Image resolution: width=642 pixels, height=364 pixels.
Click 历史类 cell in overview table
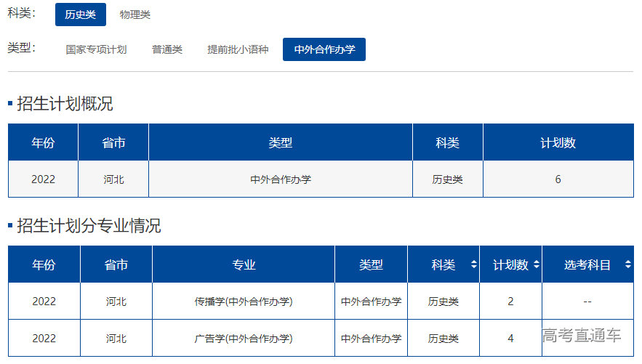point(448,179)
